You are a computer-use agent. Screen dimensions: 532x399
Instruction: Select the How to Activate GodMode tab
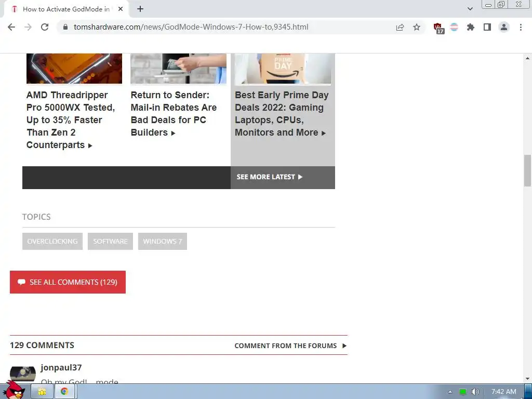pos(66,9)
